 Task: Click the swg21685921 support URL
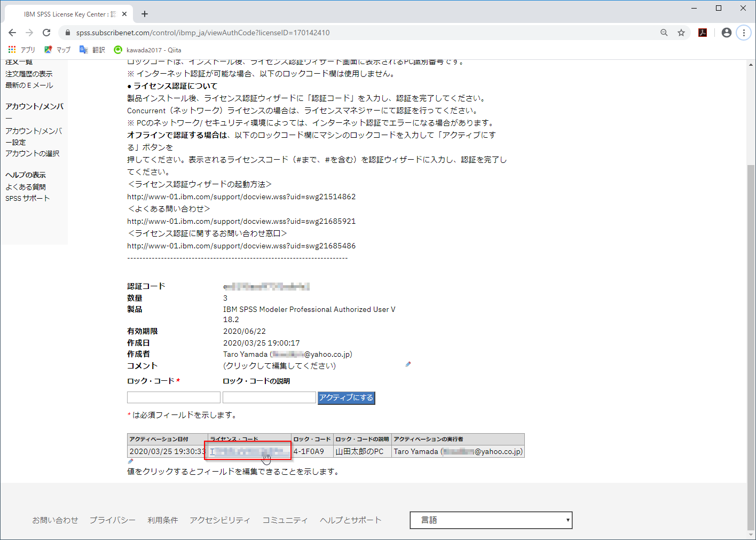241,221
